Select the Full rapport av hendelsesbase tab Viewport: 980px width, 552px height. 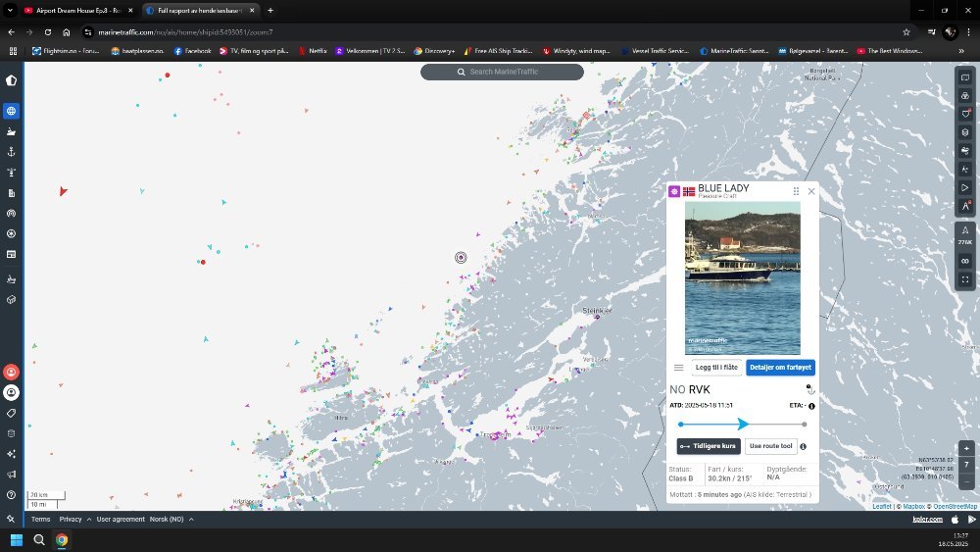200,11
